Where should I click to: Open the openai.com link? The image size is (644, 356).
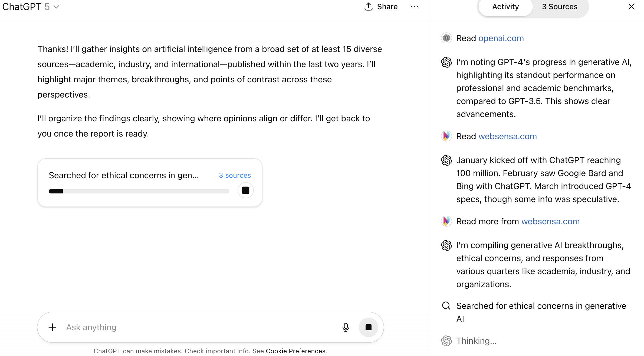pyautogui.click(x=501, y=38)
